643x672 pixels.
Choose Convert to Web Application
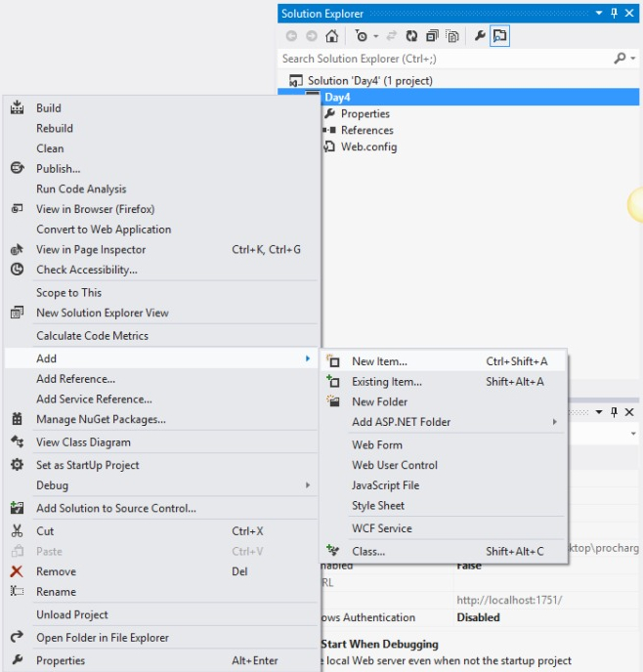click(104, 230)
